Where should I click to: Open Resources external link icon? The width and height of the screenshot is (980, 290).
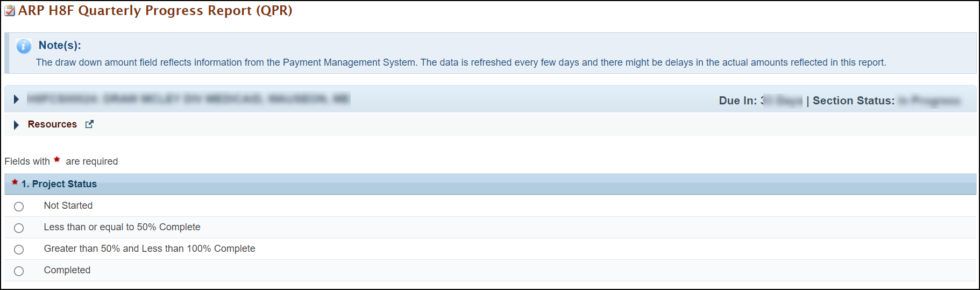tap(89, 124)
